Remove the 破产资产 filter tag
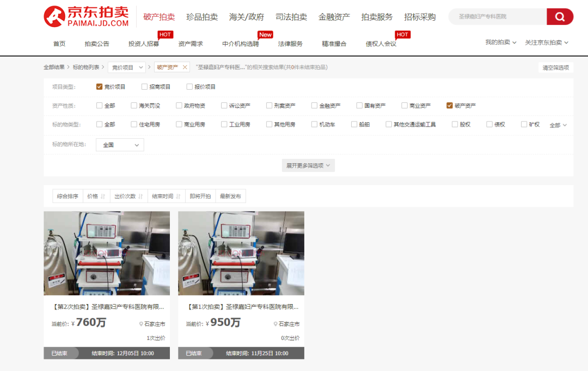588x371 pixels. click(185, 67)
